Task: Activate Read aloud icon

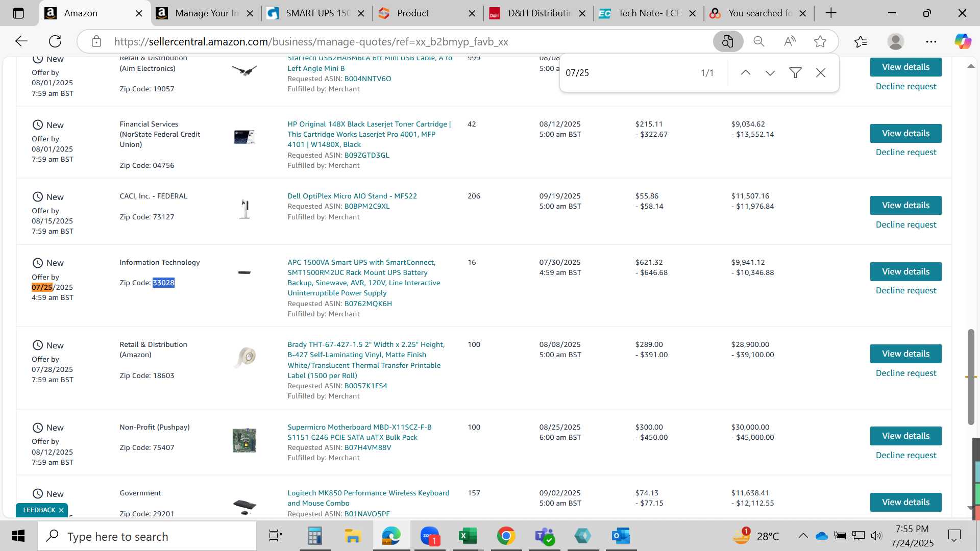Action: (790, 41)
